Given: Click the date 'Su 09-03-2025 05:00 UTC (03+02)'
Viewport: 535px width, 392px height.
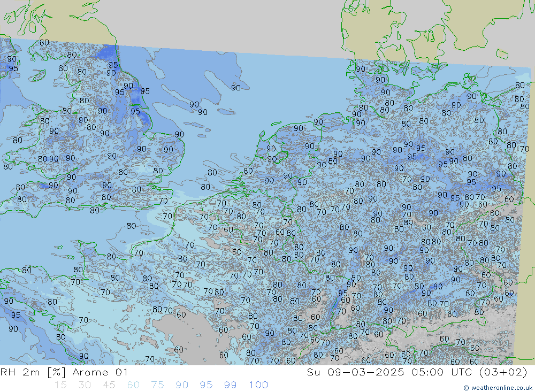Looking at the screenshot, I should pos(417,372).
